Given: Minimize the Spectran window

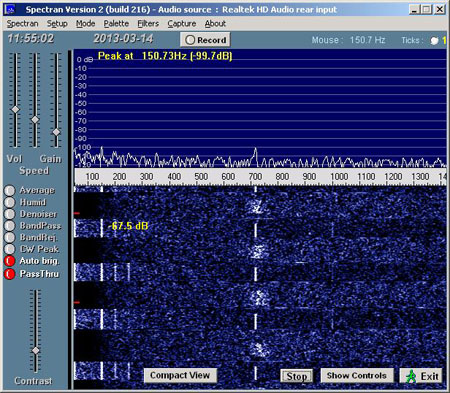Looking at the screenshot, I should (414, 9).
